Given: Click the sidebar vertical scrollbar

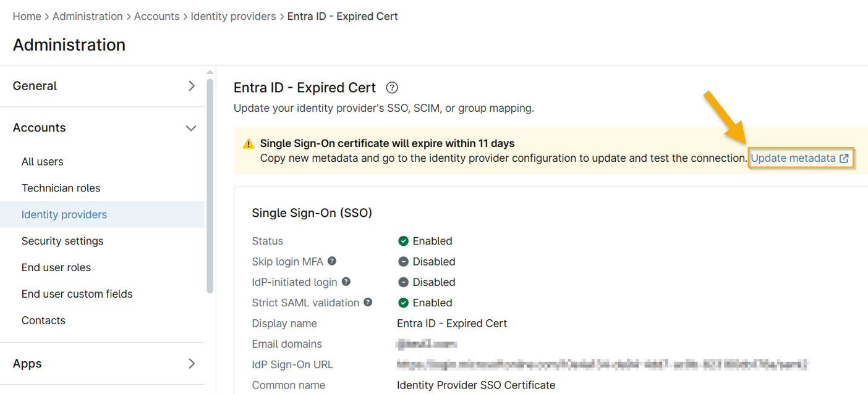Looking at the screenshot, I should [x=210, y=185].
